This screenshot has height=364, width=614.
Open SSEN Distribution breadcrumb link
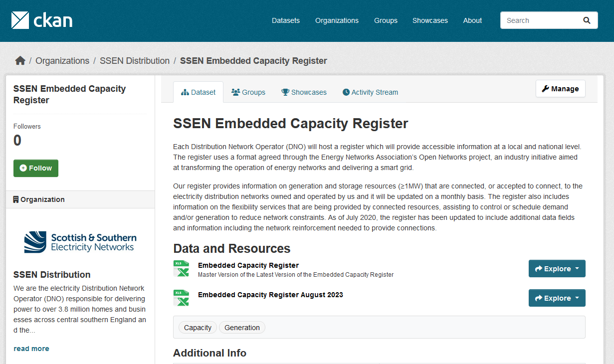(x=135, y=61)
